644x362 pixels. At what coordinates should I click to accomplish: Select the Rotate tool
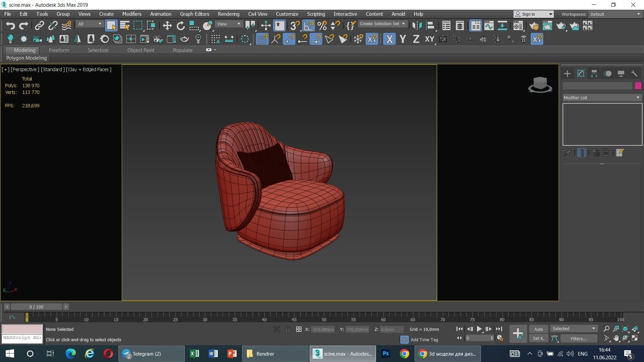coord(180,26)
